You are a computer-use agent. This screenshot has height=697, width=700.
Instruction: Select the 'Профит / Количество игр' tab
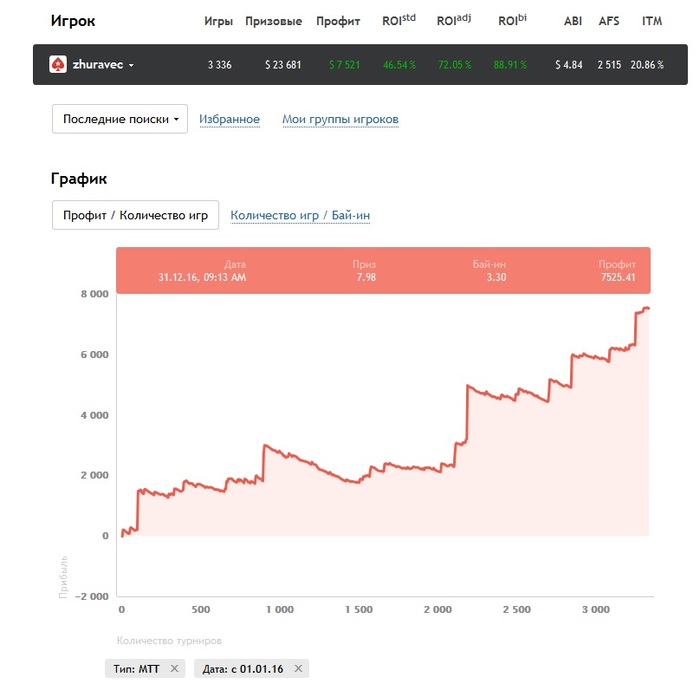point(135,215)
